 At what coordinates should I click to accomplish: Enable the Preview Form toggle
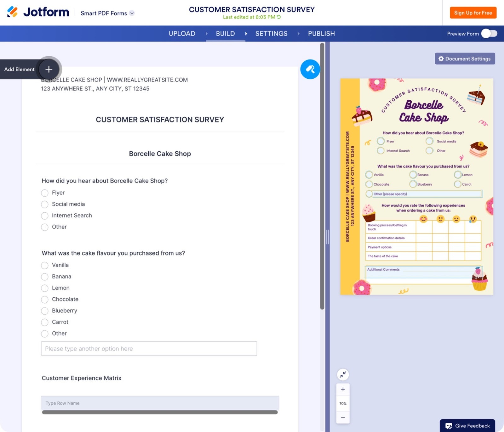click(489, 33)
